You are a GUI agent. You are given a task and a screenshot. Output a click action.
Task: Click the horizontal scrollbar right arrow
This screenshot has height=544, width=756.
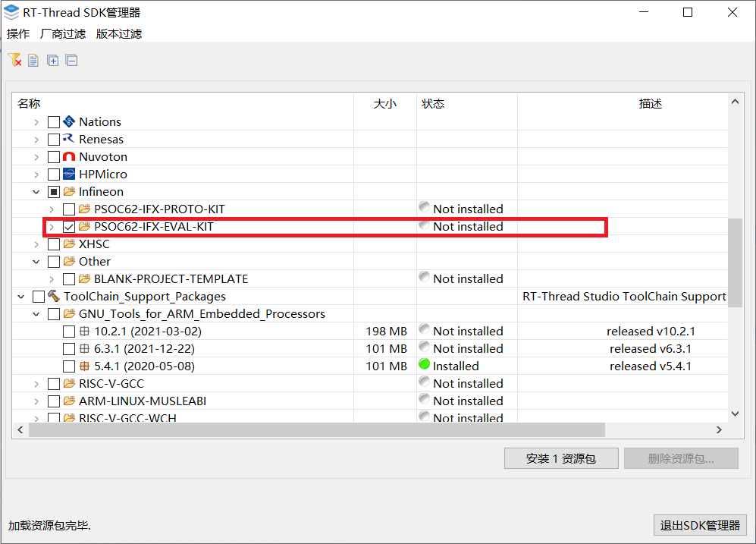point(719,429)
